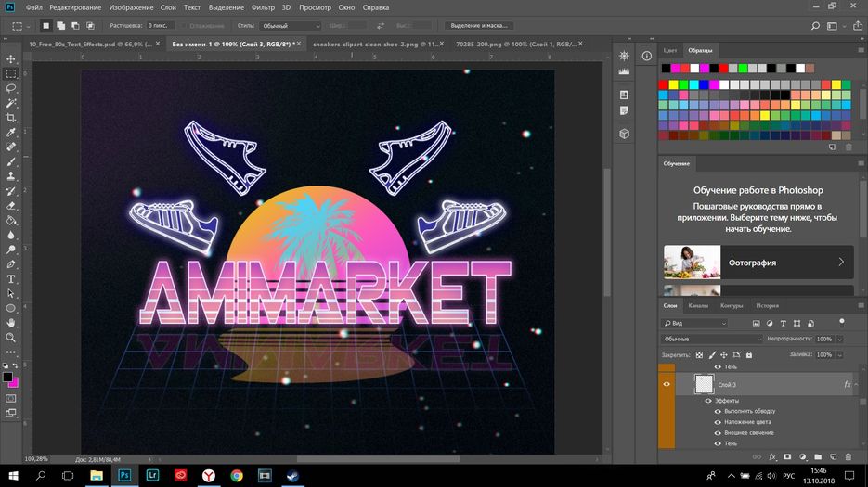Image resolution: width=868 pixels, height=487 pixels.
Task: Open Заливка fill dropdown arrow
Action: [x=840, y=354]
